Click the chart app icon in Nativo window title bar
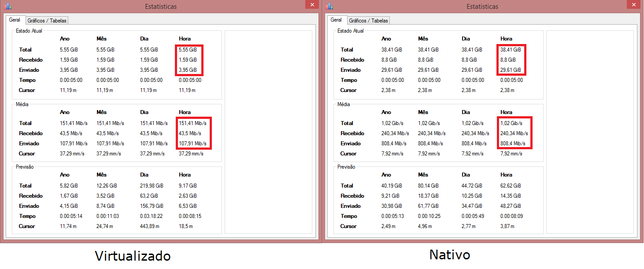644x269 pixels. click(329, 6)
